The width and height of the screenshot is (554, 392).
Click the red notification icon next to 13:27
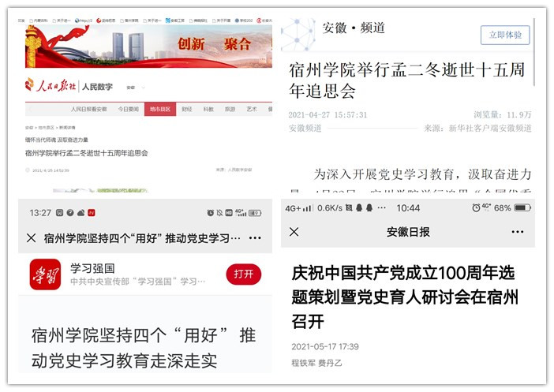92,213
